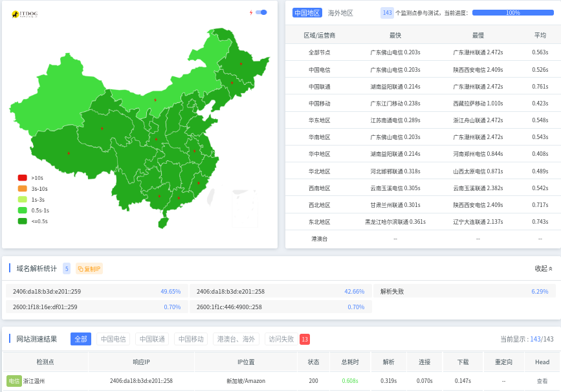Click the red marker on Xinjiang-Tibet region
The height and width of the screenshot is (392, 561).
[69, 153]
